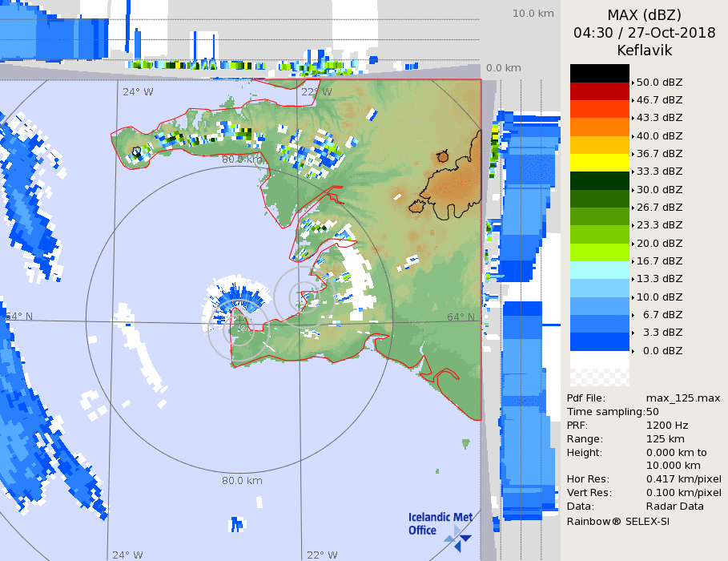Click the pale cyan 13.3 dBZ swatch
This screenshot has height=561, width=728.
coord(599,270)
